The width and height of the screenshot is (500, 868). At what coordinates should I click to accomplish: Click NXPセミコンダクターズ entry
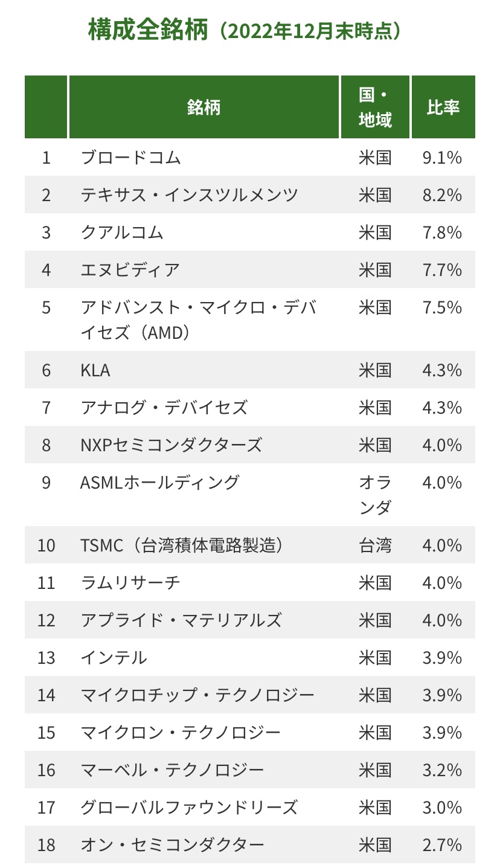(x=171, y=445)
